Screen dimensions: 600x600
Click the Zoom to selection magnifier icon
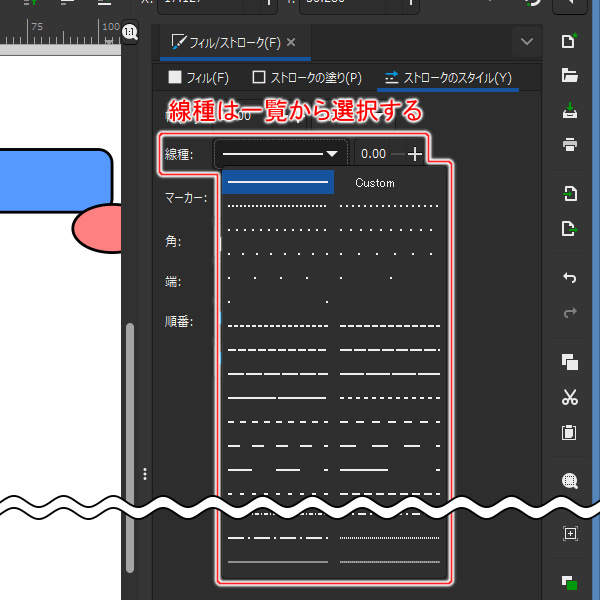tap(570, 481)
